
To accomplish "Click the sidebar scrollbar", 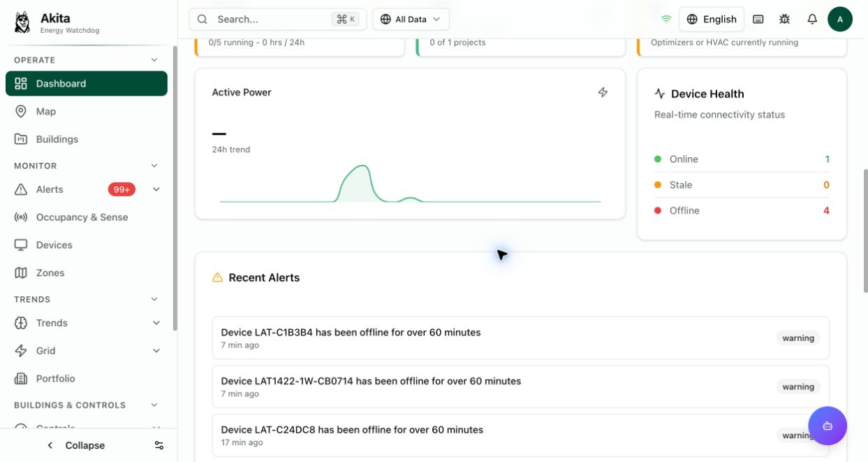I will [x=175, y=189].
